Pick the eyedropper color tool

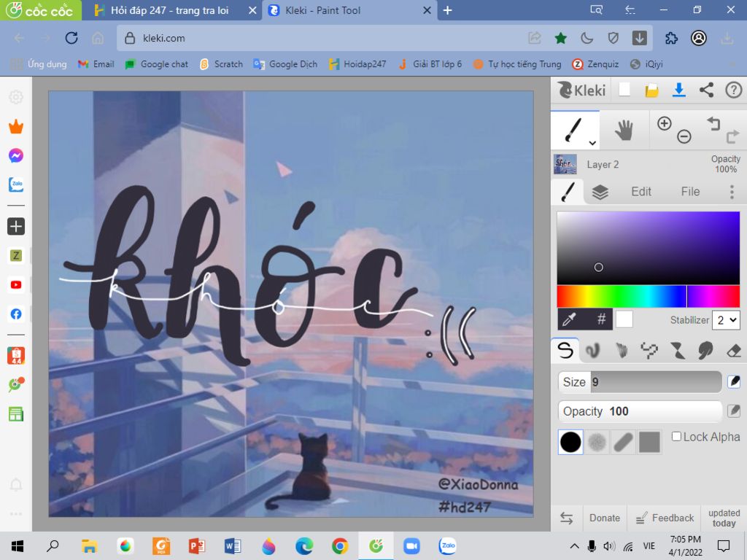click(570, 319)
